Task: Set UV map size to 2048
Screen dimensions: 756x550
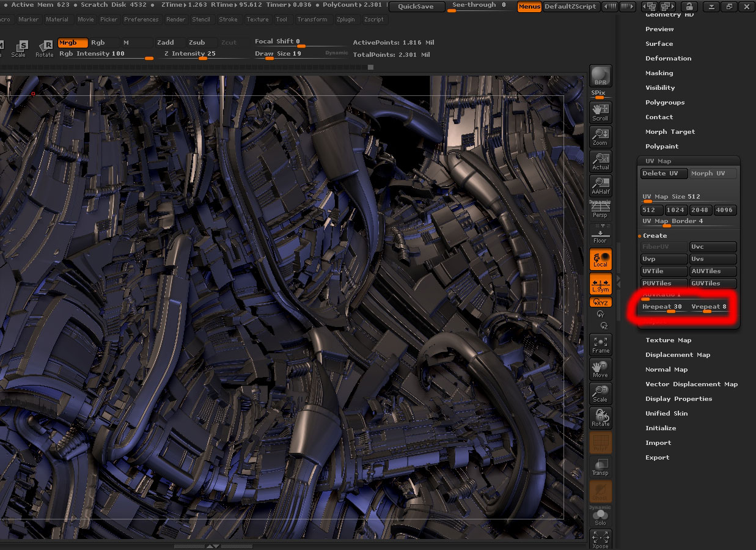Action: [700, 210]
